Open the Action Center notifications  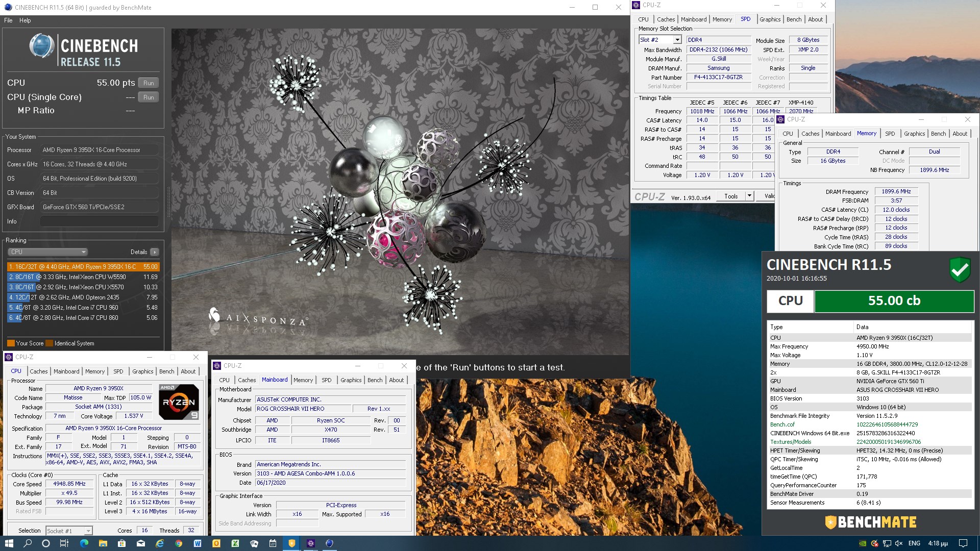(x=963, y=543)
